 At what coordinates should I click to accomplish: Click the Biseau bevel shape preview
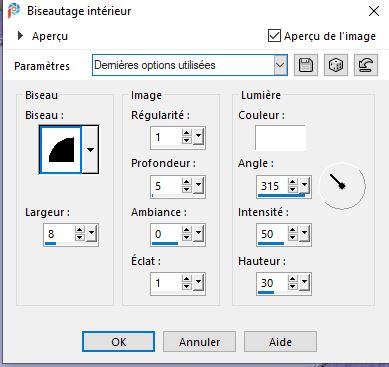61,150
